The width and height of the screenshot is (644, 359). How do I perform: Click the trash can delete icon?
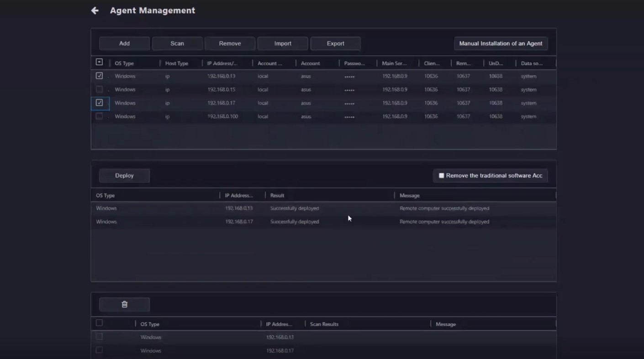[124, 304]
